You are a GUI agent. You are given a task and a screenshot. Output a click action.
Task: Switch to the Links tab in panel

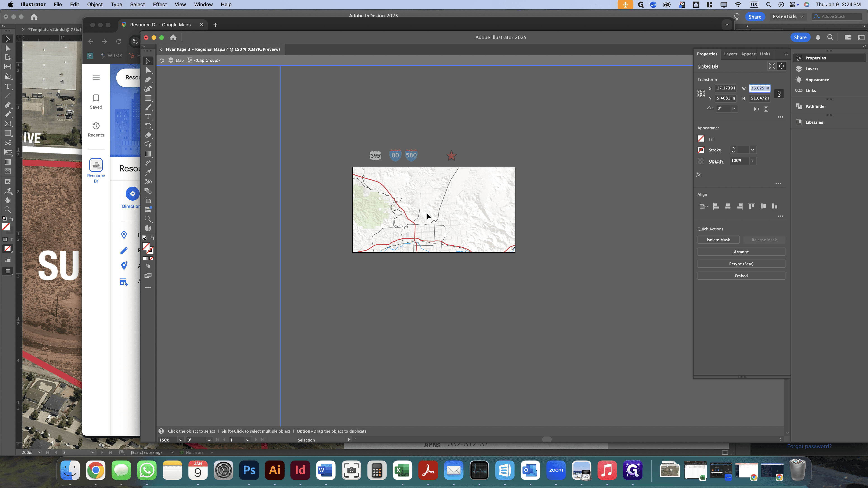[x=765, y=54]
